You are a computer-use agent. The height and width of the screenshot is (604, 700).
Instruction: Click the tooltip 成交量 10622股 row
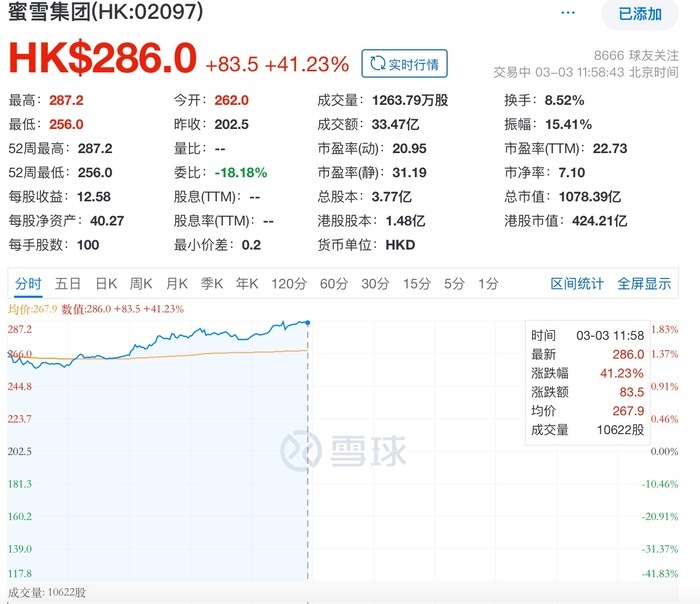coord(588,429)
